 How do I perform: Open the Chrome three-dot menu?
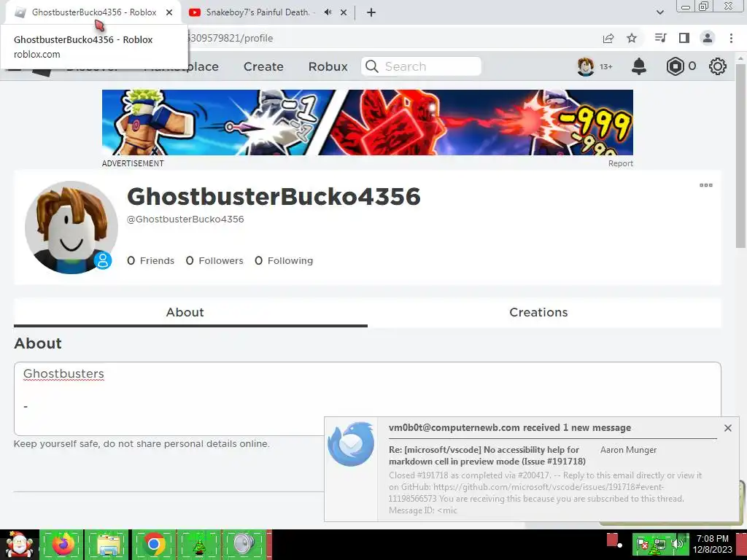731,38
